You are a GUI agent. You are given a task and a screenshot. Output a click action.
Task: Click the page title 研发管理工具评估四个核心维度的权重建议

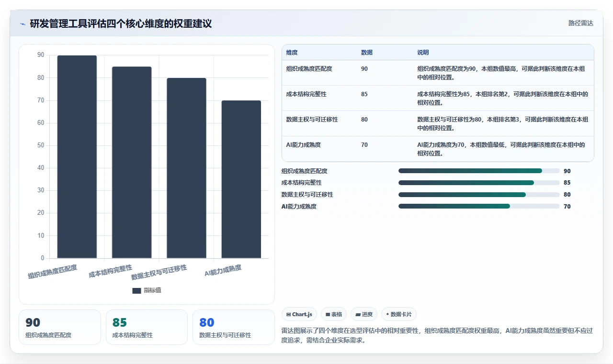pos(121,23)
